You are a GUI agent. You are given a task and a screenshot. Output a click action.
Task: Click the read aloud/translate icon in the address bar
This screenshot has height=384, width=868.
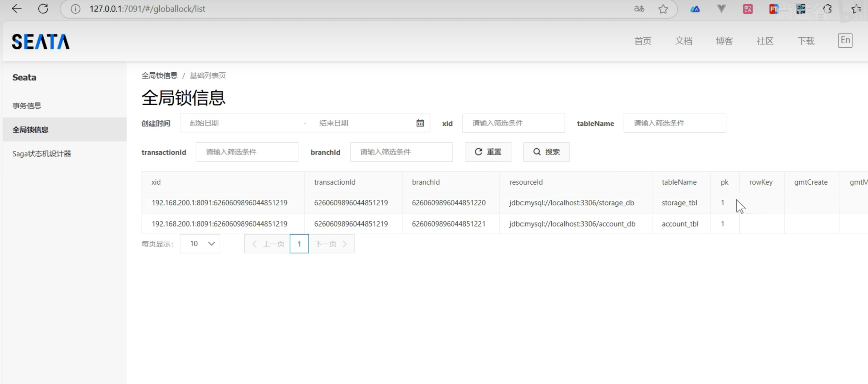[x=639, y=9]
